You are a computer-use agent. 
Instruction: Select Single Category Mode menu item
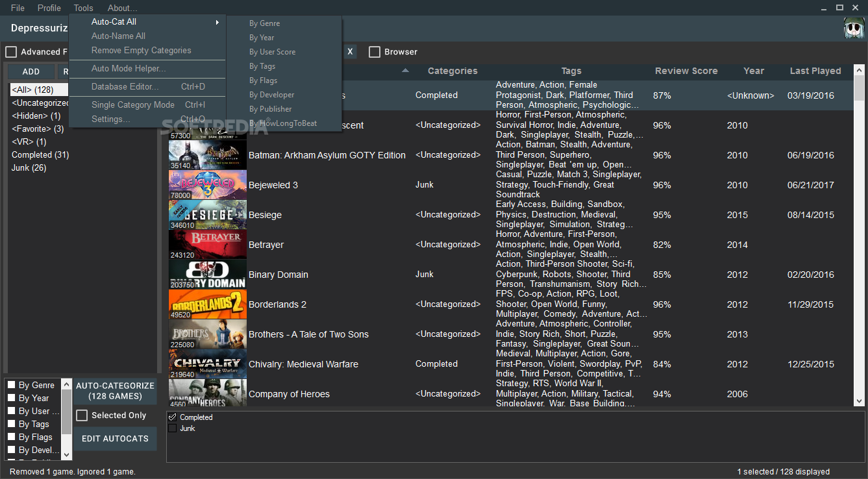[x=147, y=105]
